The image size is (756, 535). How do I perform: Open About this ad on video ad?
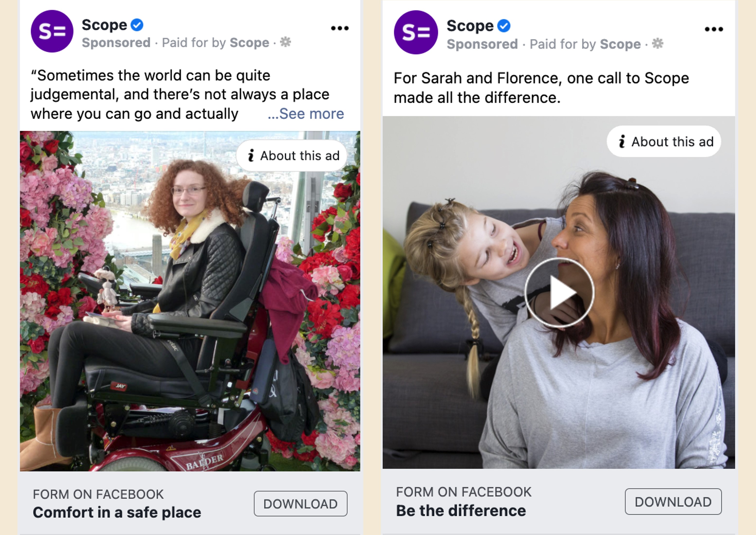[664, 141]
